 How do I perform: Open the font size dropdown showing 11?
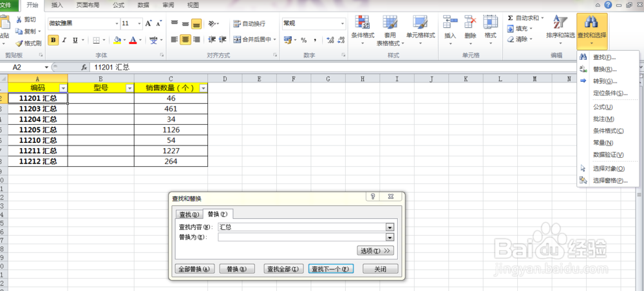click(x=140, y=24)
